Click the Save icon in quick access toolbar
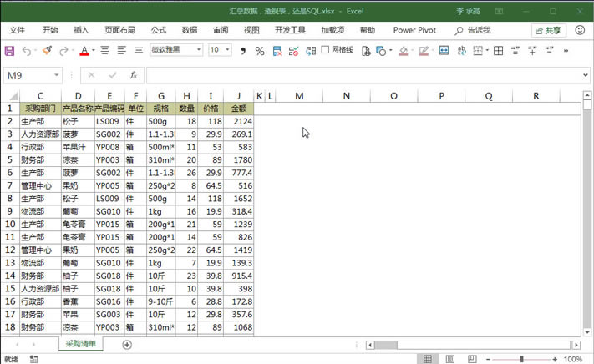This screenshot has height=364, width=594. click(x=9, y=51)
